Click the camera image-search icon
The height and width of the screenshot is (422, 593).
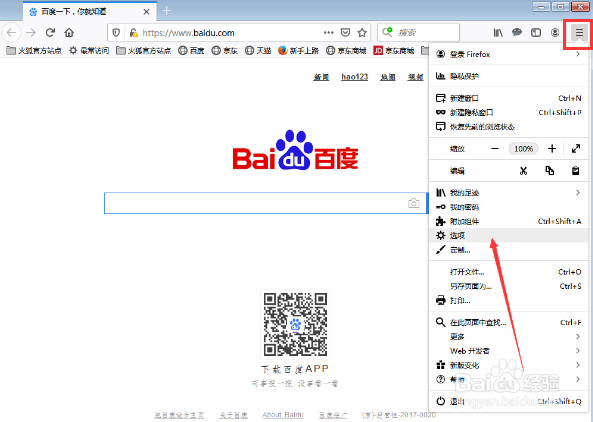coord(414,203)
